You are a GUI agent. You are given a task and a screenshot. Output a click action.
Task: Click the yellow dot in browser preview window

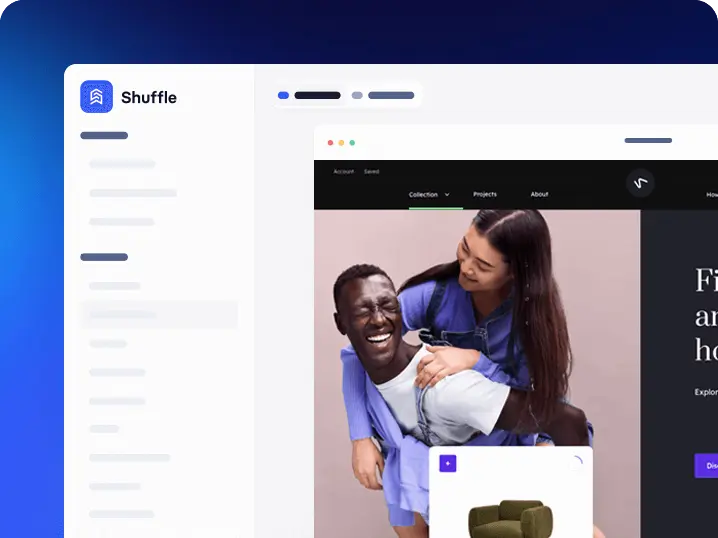[x=341, y=142]
